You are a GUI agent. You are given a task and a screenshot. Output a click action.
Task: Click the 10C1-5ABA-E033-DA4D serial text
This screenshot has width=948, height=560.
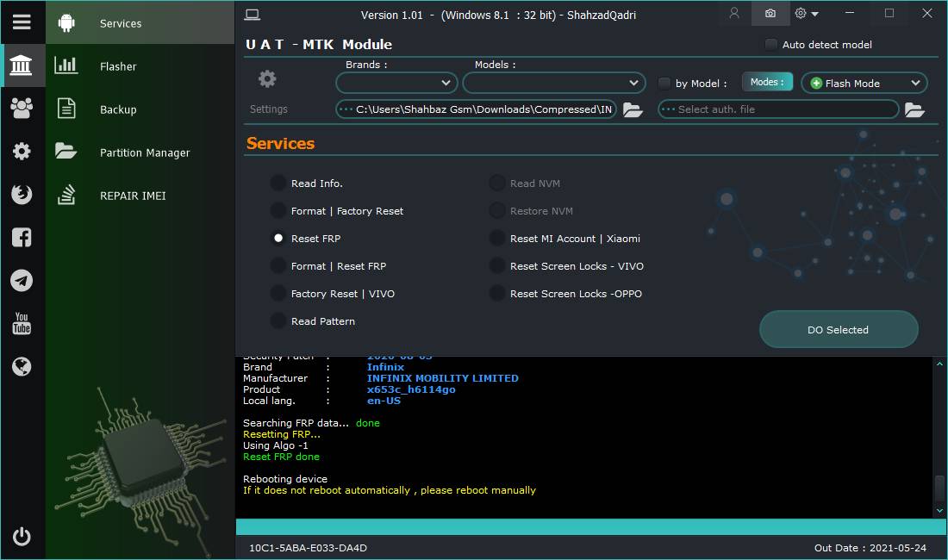tap(308, 548)
